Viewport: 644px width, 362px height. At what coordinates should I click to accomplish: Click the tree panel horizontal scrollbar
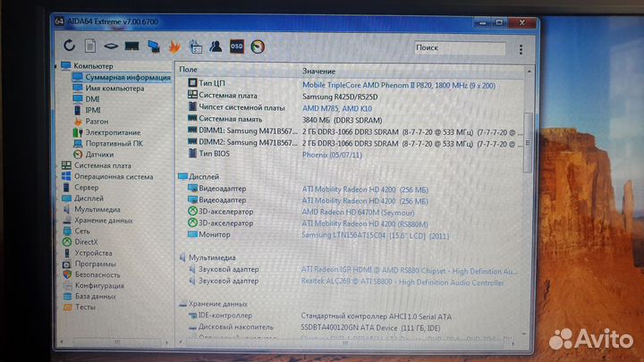coord(117,341)
